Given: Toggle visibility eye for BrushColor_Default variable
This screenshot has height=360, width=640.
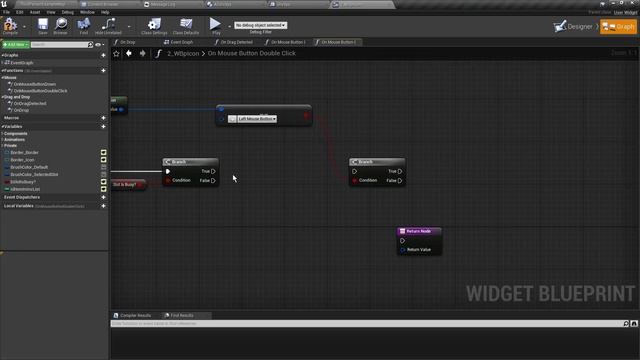Looking at the screenshot, I should coord(104,167).
